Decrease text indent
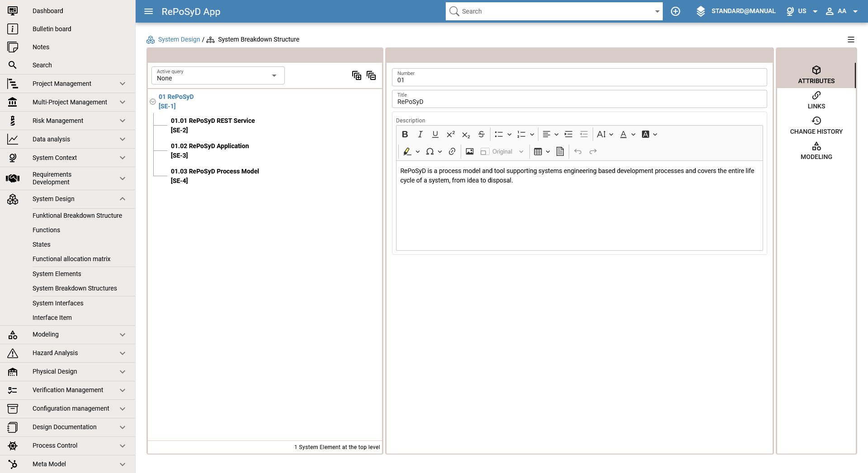 (584, 134)
